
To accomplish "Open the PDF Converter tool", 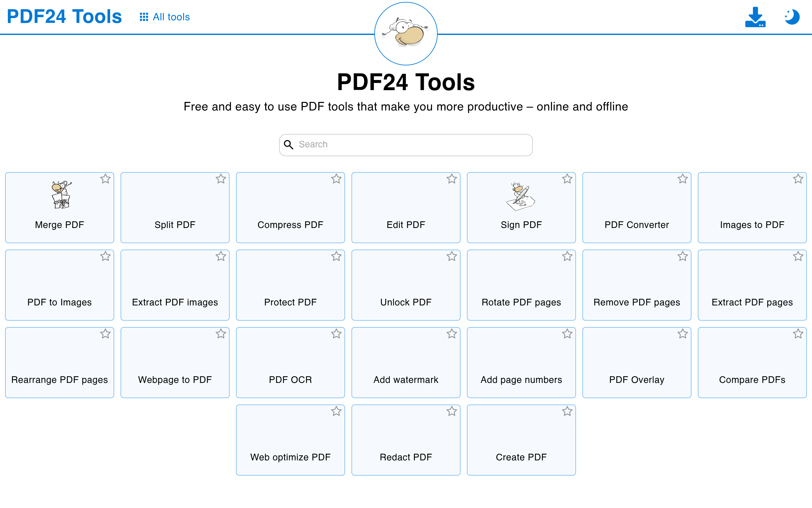I will coord(637,208).
